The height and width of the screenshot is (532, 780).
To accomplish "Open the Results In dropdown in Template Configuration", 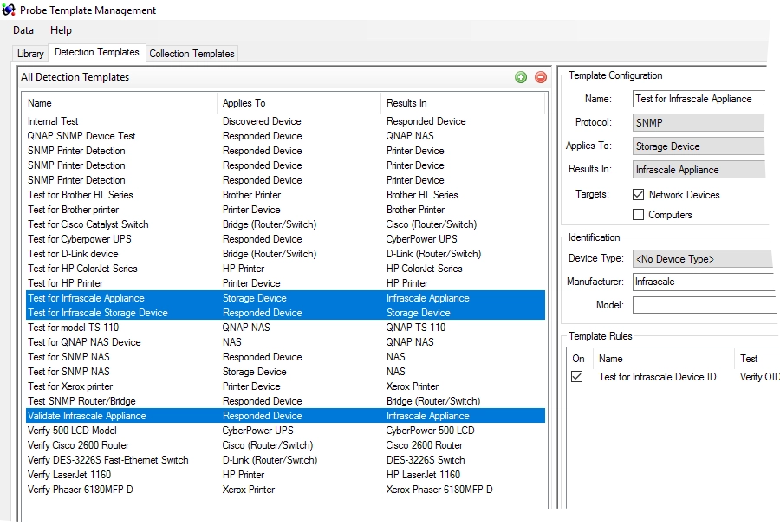I will (x=699, y=170).
